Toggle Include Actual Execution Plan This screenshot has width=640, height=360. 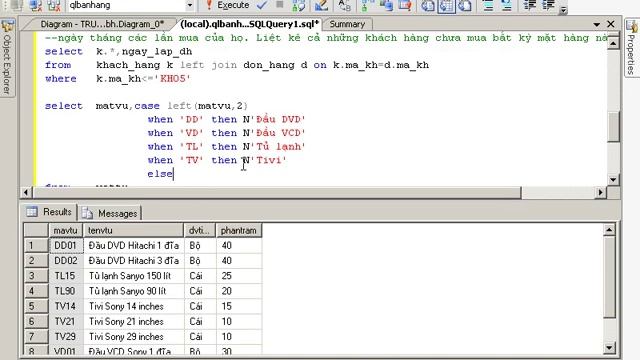point(367,5)
